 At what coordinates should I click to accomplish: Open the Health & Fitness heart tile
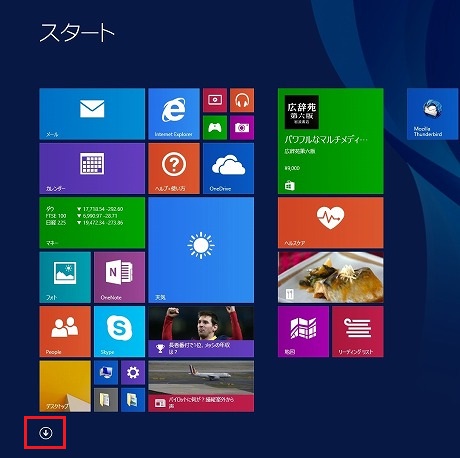331,223
